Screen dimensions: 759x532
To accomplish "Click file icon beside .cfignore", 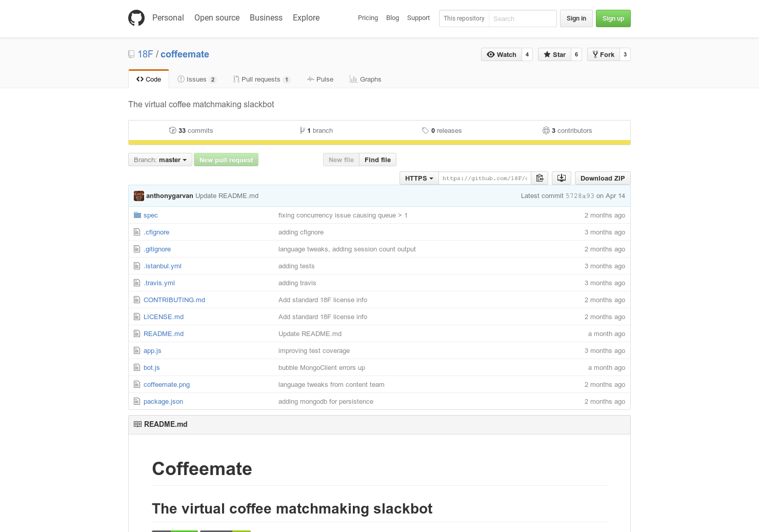I will (137, 232).
